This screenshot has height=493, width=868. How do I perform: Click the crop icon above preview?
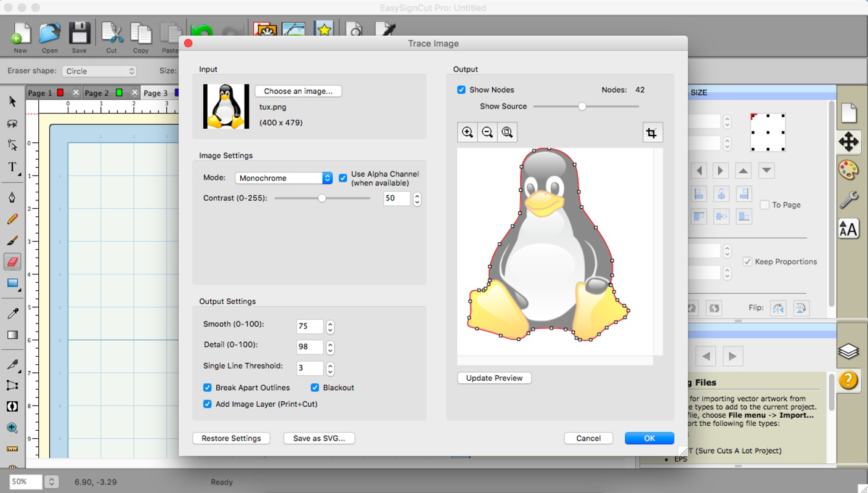[652, 132]
